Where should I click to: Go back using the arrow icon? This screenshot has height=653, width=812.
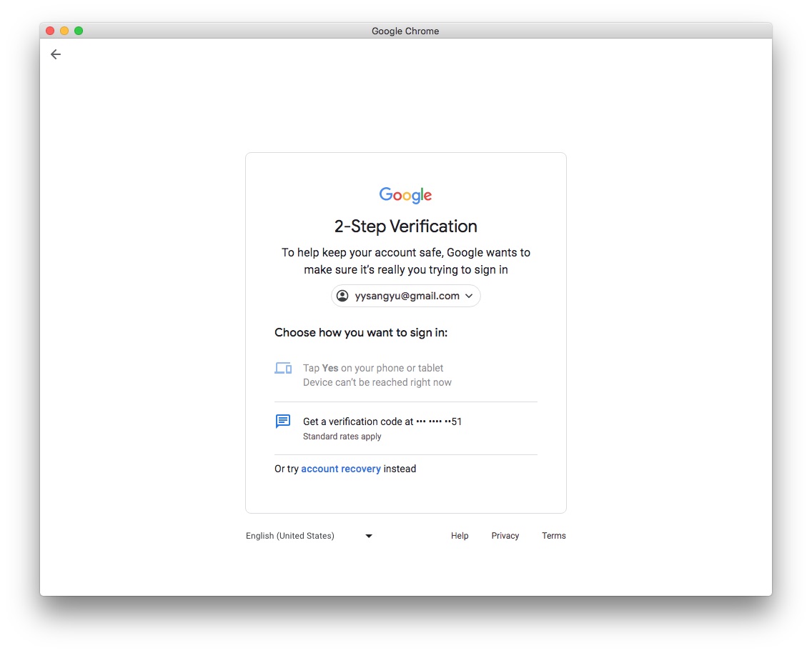(x=56, y=54)
